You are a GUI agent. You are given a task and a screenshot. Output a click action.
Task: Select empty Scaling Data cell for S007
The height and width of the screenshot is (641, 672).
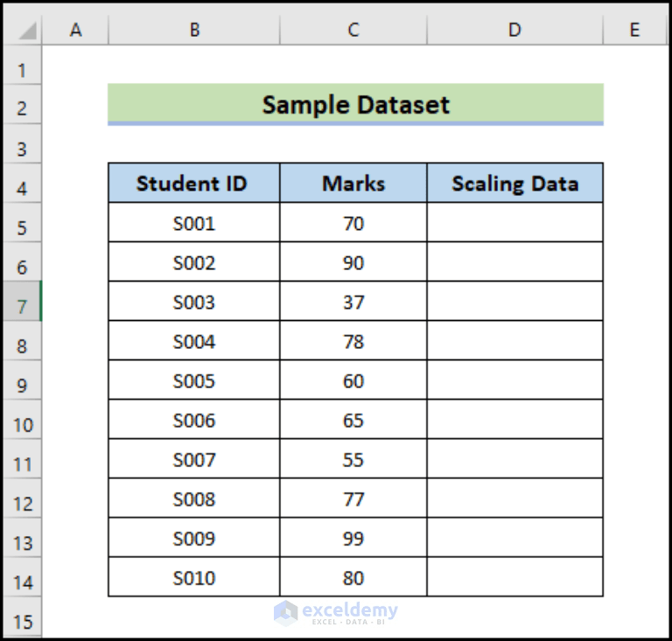click(x=514, y=458)
